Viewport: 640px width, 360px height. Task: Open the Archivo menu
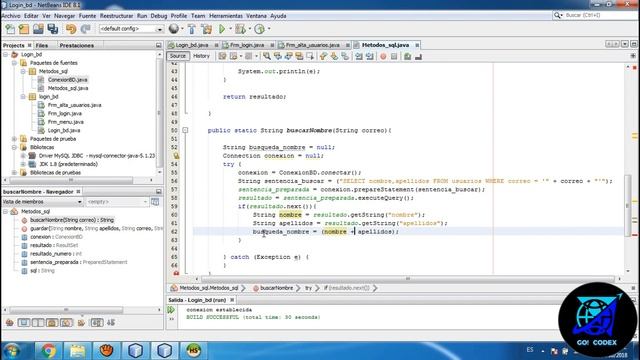[x=11, y=16]
